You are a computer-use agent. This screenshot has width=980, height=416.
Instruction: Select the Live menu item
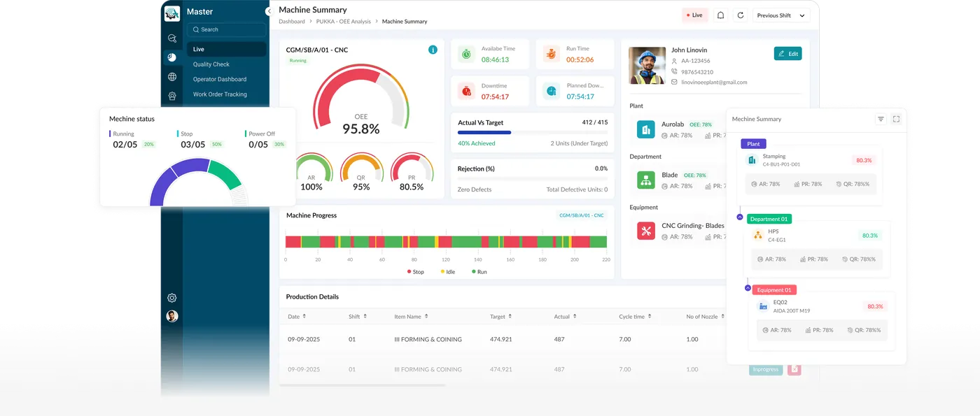[226, 49]
